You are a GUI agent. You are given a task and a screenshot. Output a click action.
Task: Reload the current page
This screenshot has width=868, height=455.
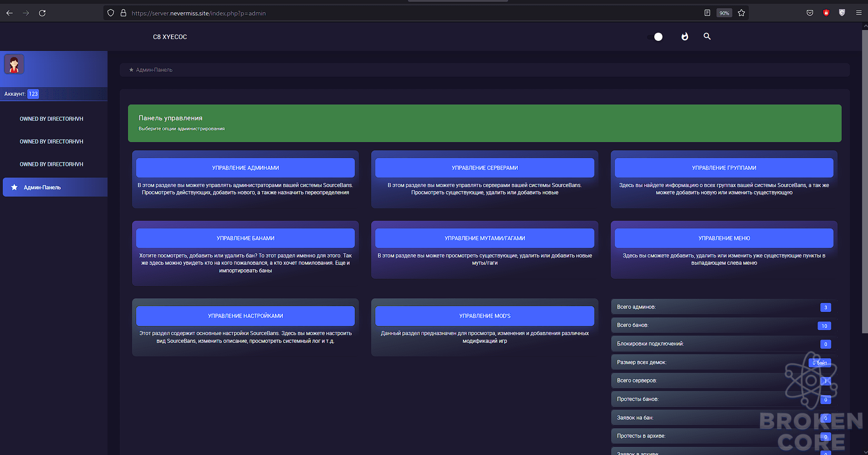42,13
